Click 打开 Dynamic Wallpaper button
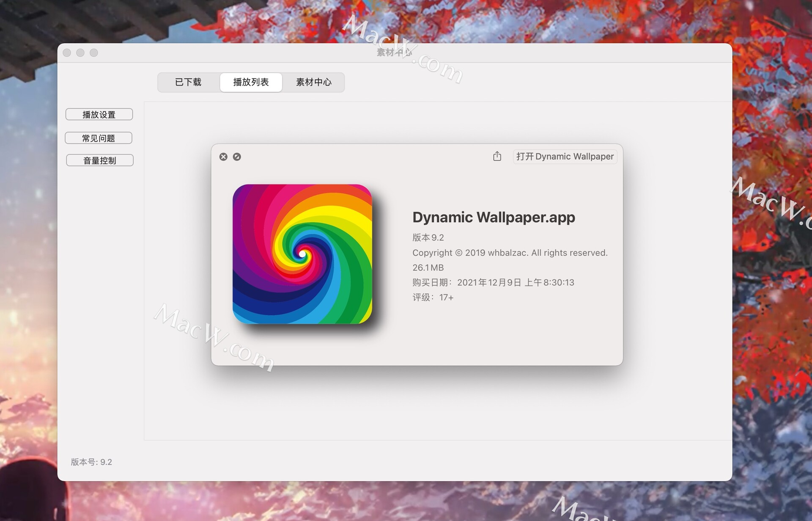This screenshot has height=521, width=812. click(565, 157)
